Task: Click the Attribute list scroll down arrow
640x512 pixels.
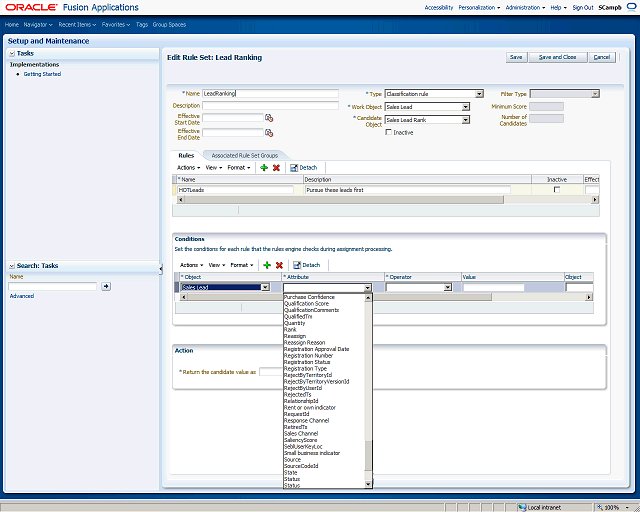Action: pos(368,484)
